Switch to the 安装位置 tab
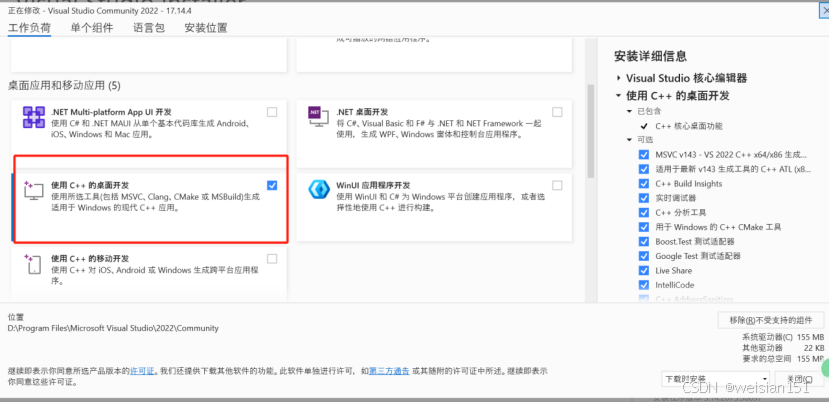Screen dimensions: 830x403 tap(206, 28)
